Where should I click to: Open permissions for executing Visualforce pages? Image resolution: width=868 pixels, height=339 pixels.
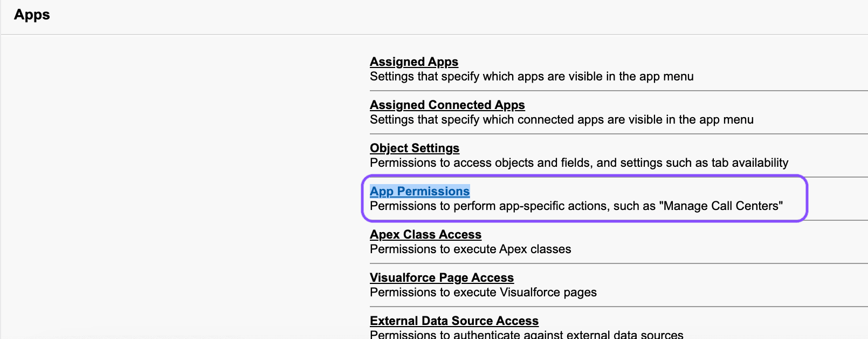[442, 277]
